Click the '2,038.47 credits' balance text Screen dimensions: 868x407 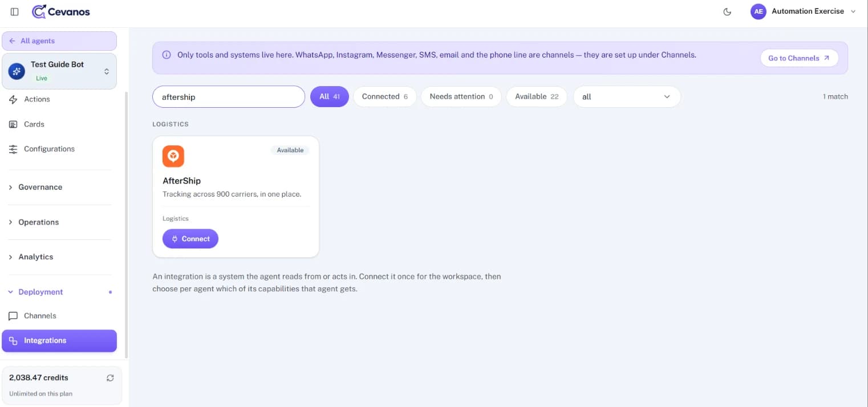point(39,377)
